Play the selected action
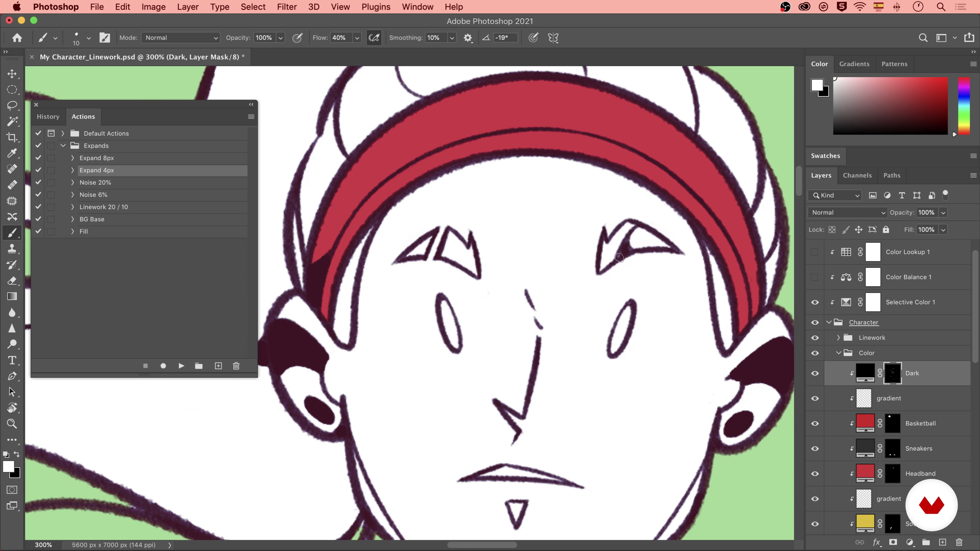Viewport: 980px width, 551px height. click(181, 366)
